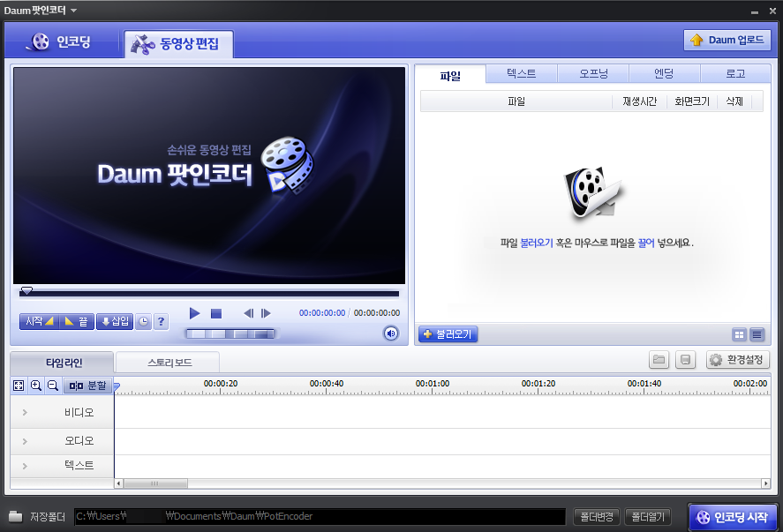Expand the 텍스트 track
The height and width of the screenshot is (532, 783).
pyautogui.click(x=25, y=466)
